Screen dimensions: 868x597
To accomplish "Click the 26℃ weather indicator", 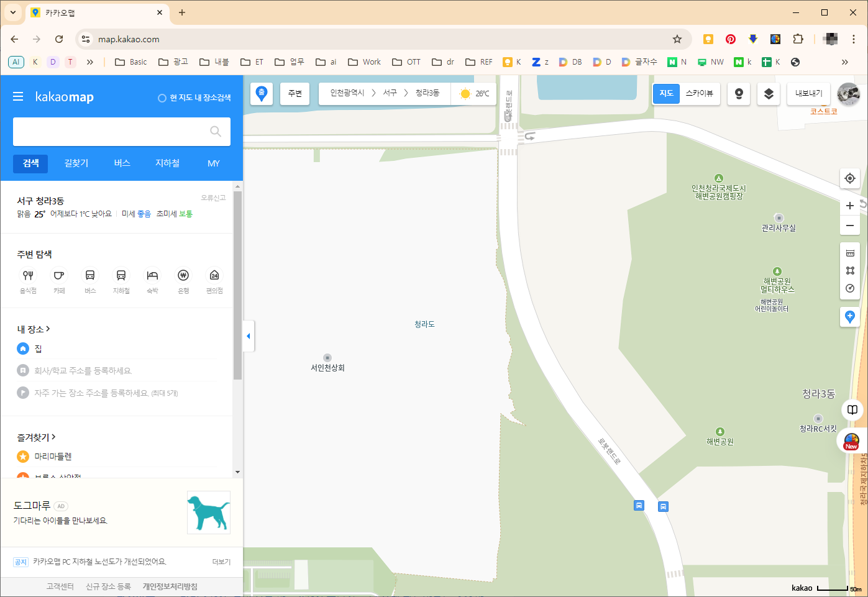I will 474,94.
